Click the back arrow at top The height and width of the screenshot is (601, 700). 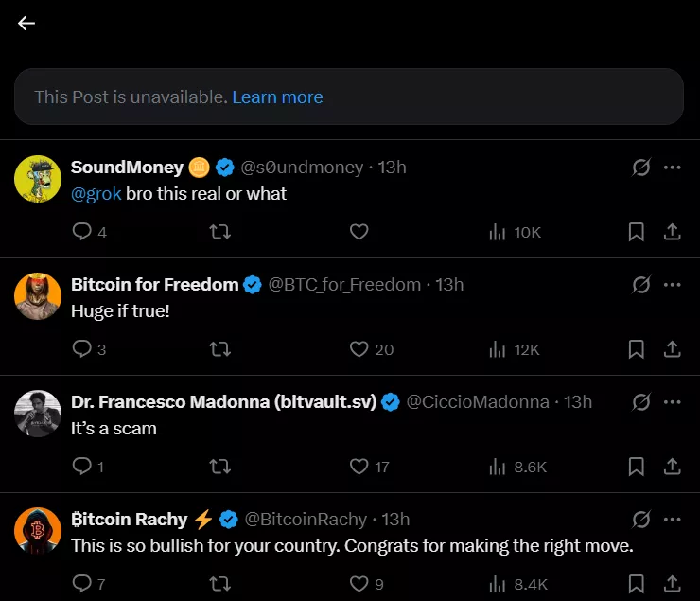coord(26,24)
